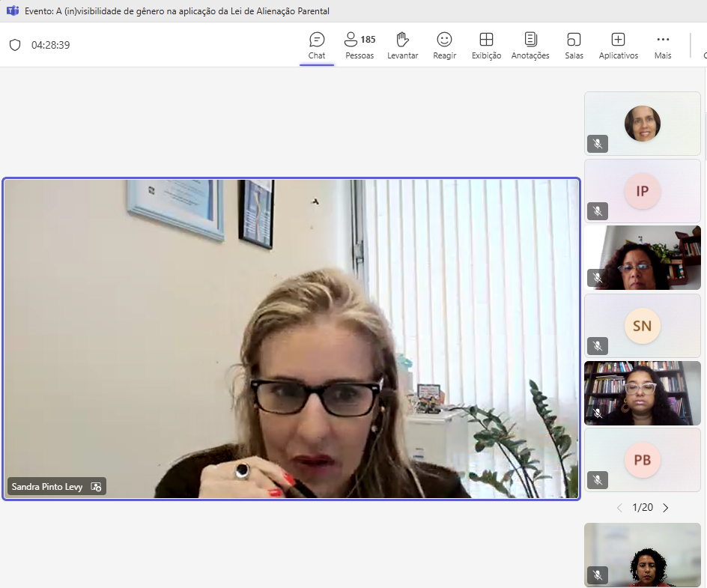Click Sandra Pinto Levy's main video
This screenshot has height=588, width=707.
click(291, 339)
